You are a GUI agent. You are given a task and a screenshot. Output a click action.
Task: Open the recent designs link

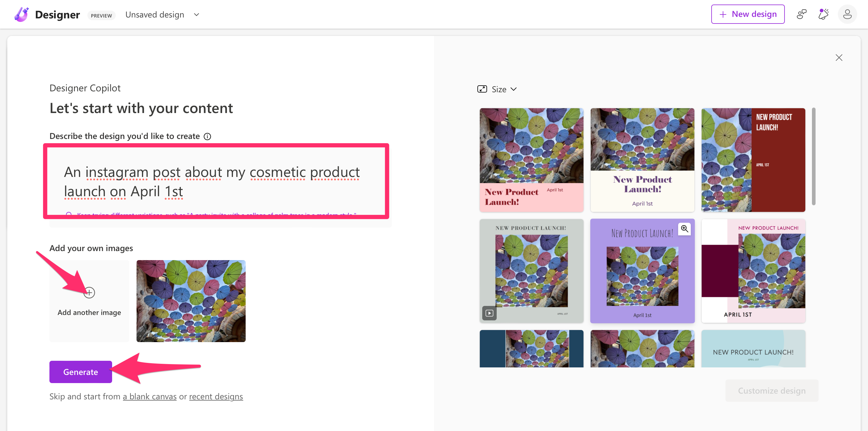pos(216,397)
